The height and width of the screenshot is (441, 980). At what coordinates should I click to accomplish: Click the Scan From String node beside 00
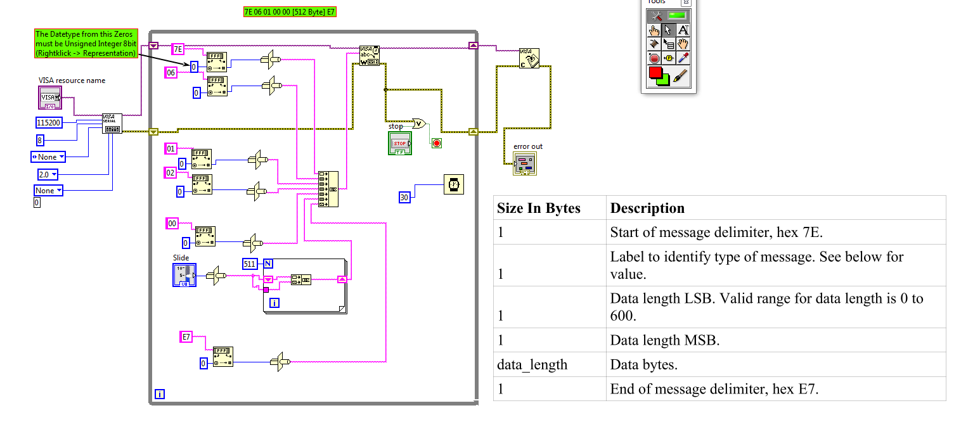point(205,236)
